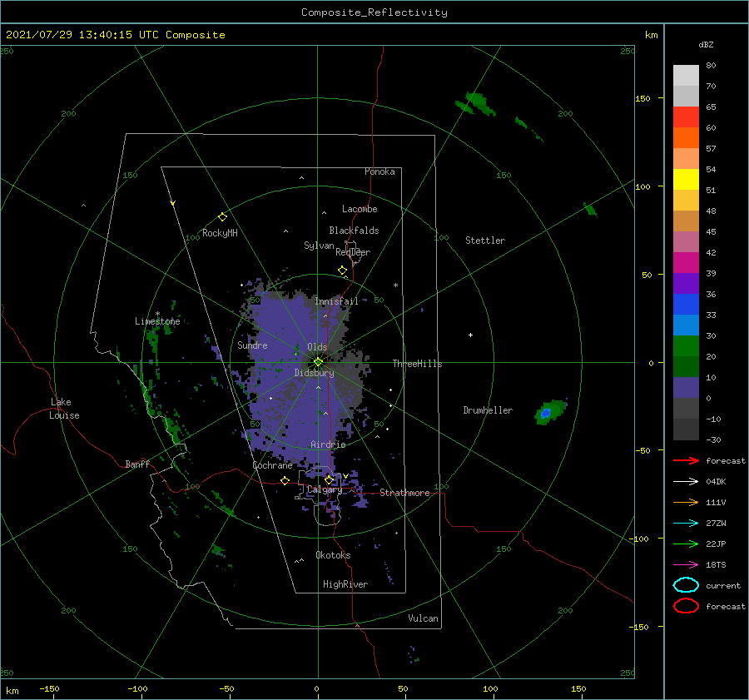The image size is (749, 700).
Task: Click the dBZ legend heading
Action: 706,44
